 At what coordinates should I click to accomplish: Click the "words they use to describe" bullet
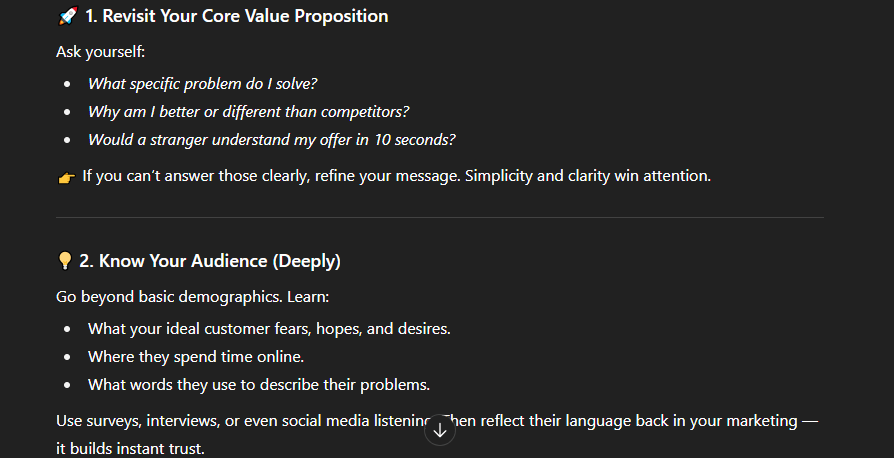tap(258, 385)
